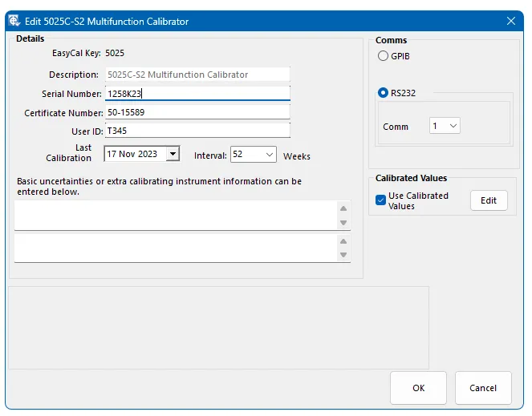Select the RS232 radio button
This screenshot has height=416, width=532.
point(382,93)
